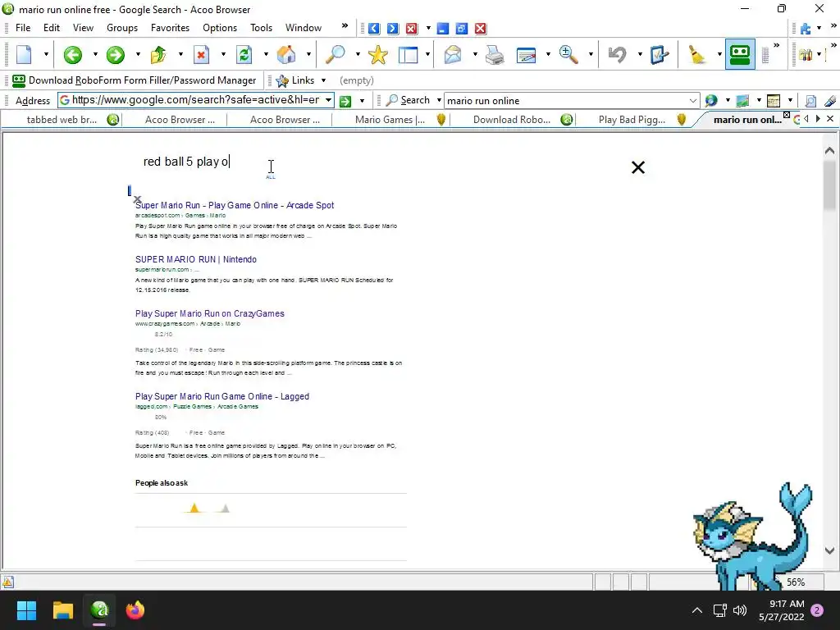The image size is (840, 630).
Task: Click the address bar URL field
Action: coord(190,100)
